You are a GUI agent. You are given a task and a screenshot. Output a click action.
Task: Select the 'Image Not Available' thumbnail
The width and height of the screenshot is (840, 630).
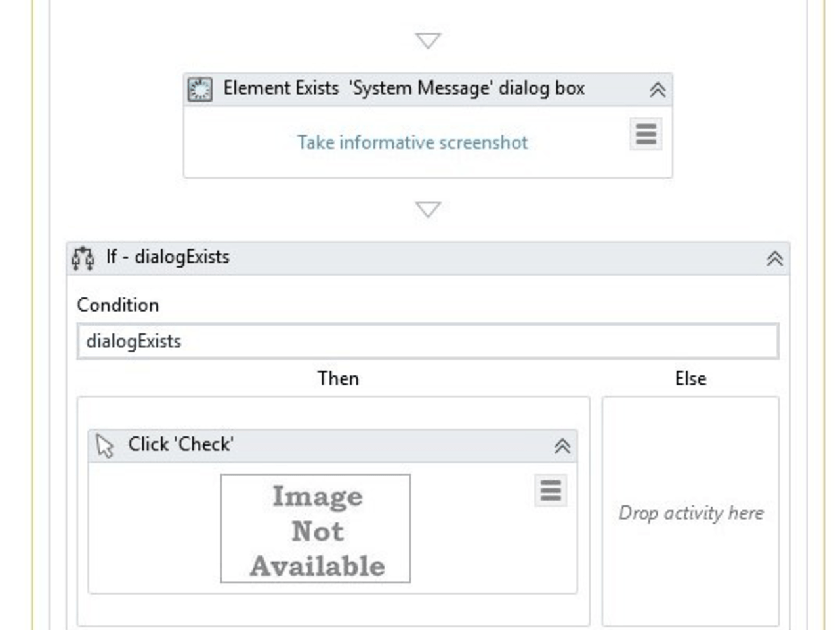(316, 529)
